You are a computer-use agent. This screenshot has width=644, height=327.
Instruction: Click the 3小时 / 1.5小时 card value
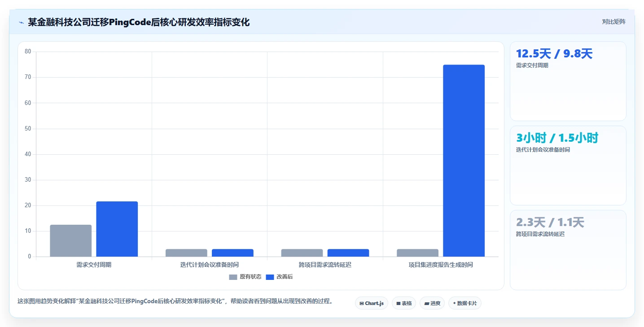point(557,138)
